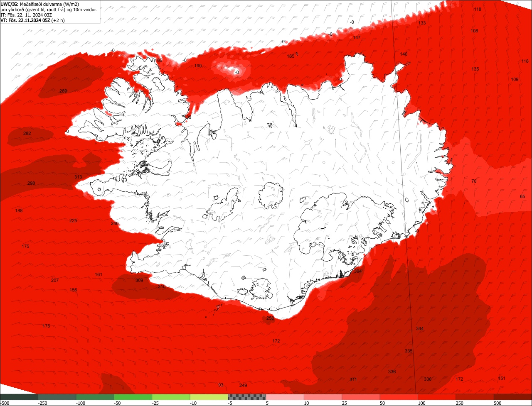Click the 109 value near the right edge

(515, 79)
